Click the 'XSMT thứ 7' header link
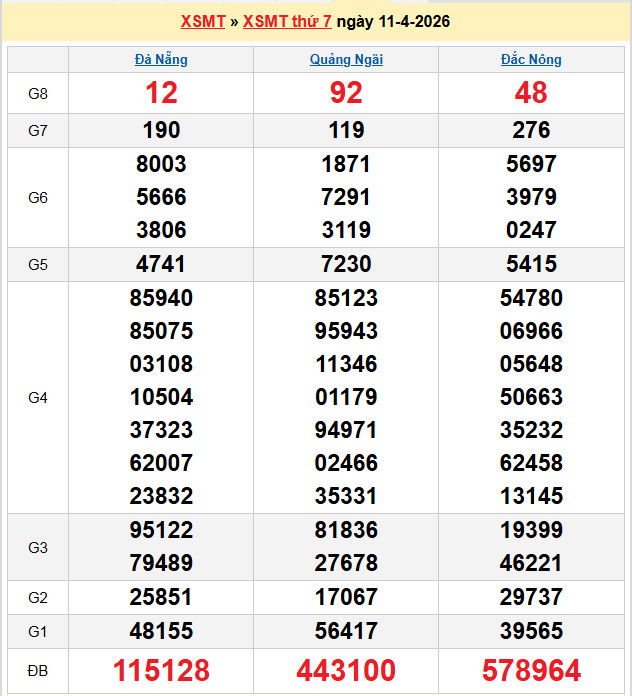 [287, 21]
